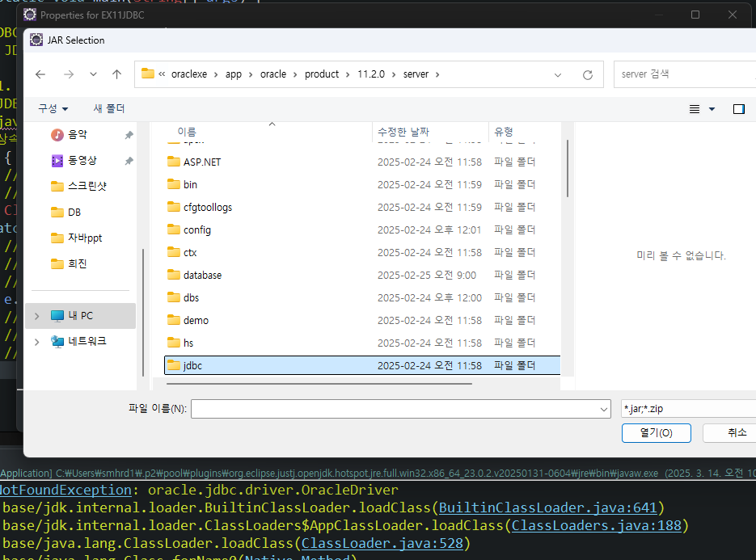Unpin 동영상 using its pin icon
Screen dimensions: 756x560
129,161
